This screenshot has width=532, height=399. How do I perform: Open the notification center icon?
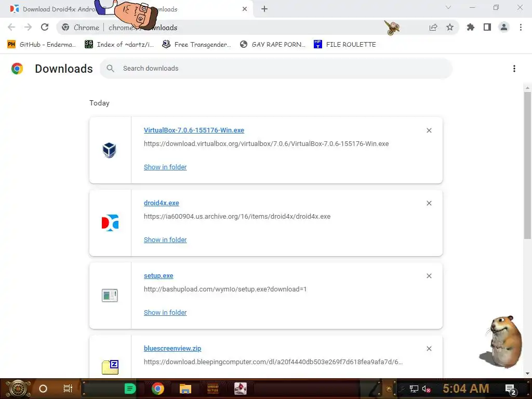pos(511,390)
